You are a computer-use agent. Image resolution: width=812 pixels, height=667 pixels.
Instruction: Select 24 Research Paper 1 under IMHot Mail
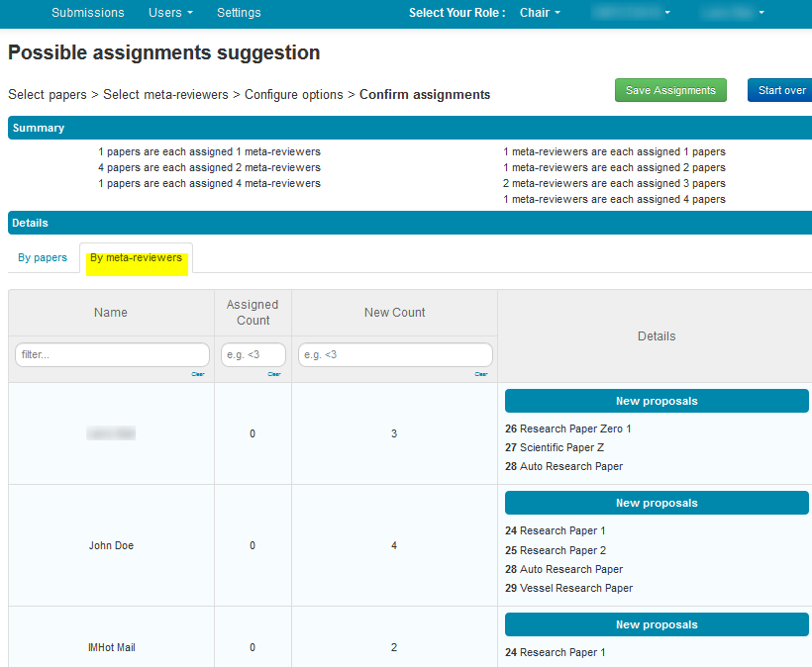pos(556,652)
